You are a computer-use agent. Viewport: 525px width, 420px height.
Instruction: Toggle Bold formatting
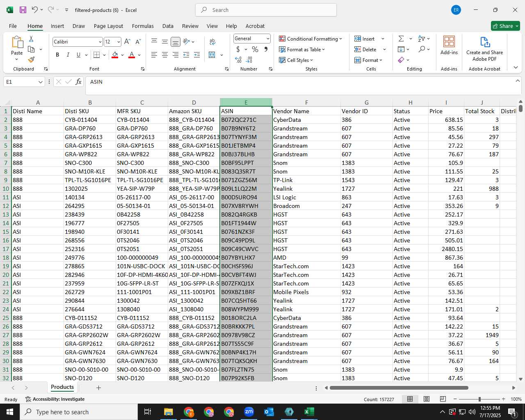point(57,55)
